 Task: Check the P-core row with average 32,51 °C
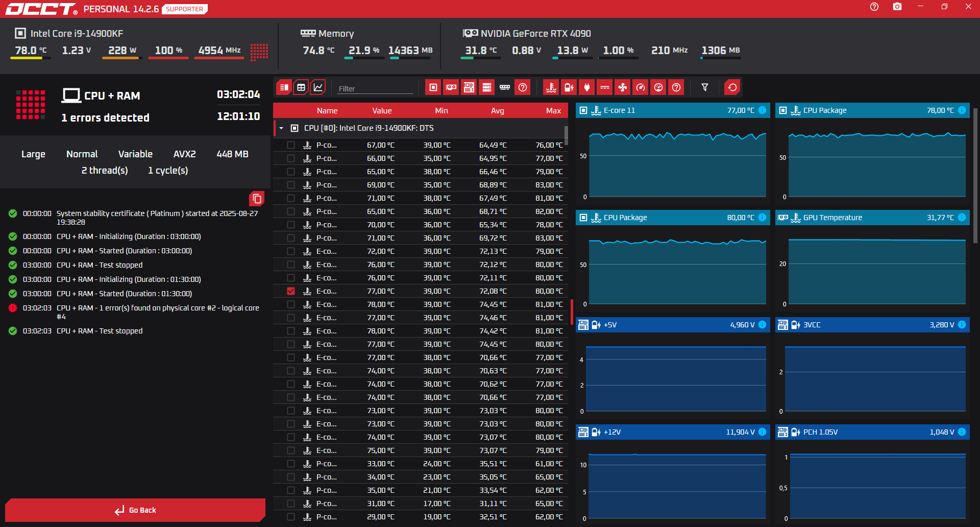(291, 517)
